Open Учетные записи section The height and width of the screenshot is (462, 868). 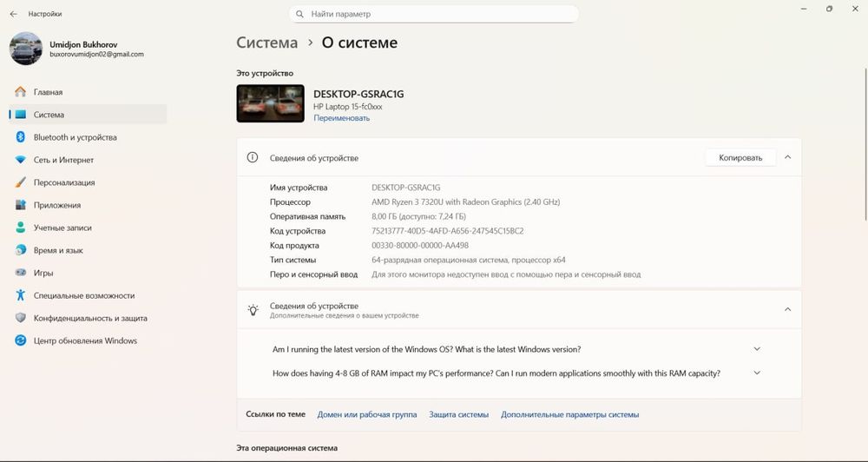pos(88,228)
